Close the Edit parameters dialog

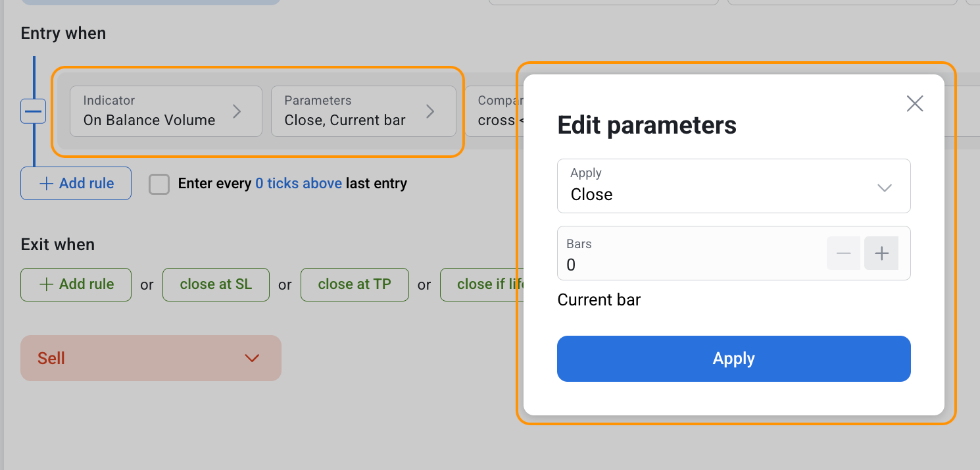click(914, 103)
